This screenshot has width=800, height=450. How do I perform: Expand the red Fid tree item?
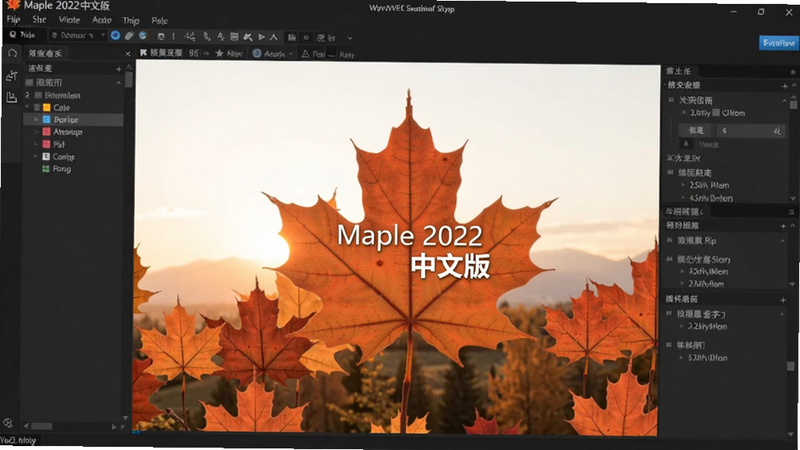(36, 144)
